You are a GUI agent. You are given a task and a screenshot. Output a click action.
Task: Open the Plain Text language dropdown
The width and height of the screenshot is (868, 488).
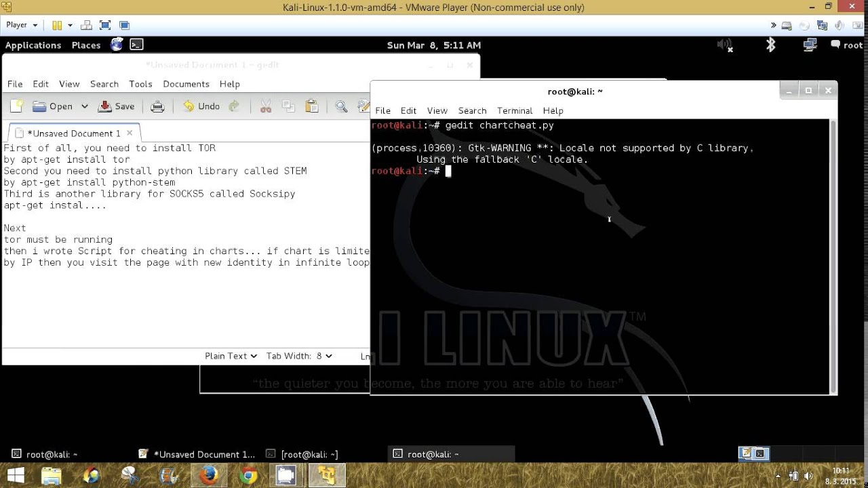pyautogui.click(x=231, y=356)
